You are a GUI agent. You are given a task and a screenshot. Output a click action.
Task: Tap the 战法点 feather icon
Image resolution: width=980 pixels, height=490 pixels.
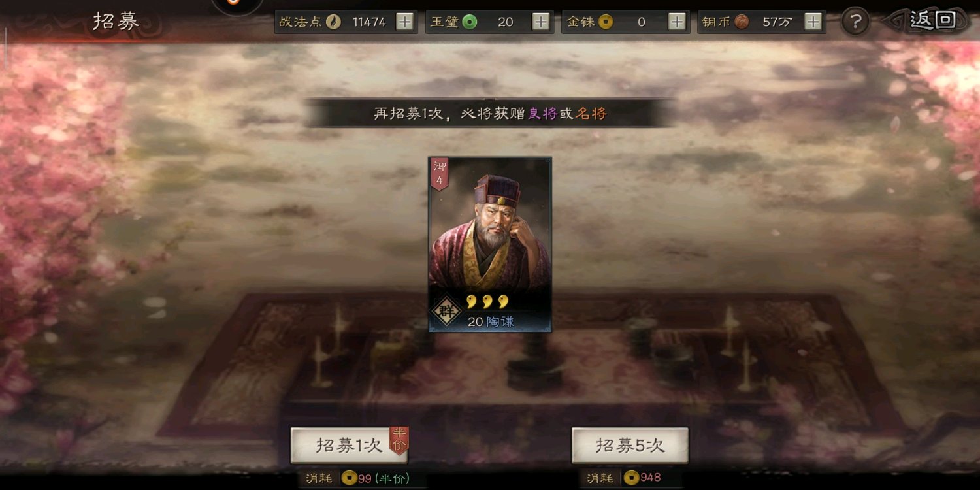pos(334,22)
